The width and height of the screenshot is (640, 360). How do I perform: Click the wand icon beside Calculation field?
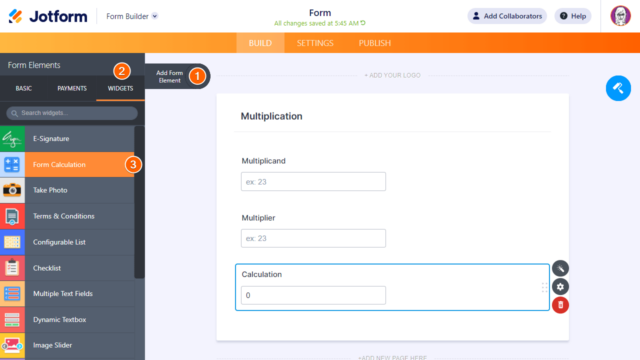click(x=560, y=269)
